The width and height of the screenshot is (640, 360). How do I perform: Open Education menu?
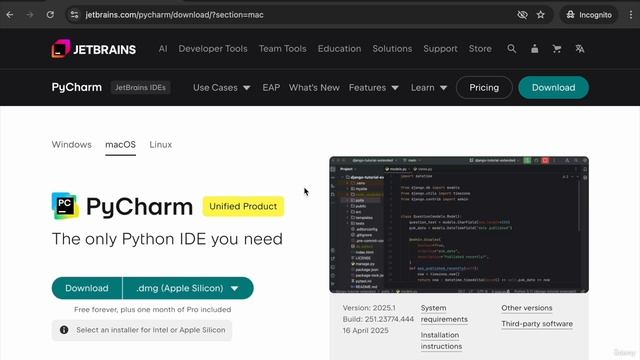pos(339,49)
